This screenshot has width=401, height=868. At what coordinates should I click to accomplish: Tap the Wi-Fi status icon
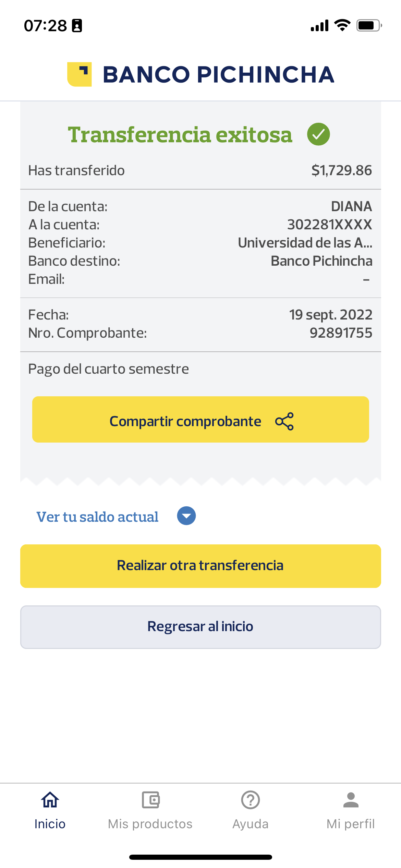pos(342,25)
